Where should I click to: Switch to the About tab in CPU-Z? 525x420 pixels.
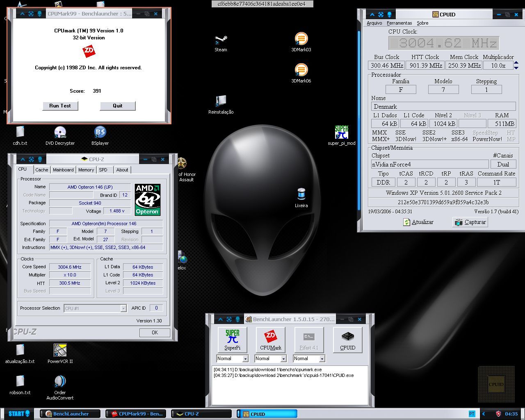[x=122, y=170]
